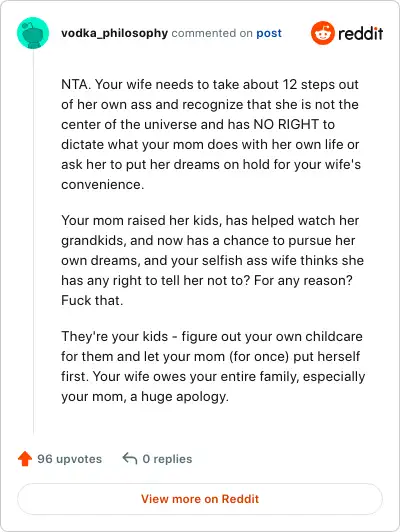
Task: Click the reddit wordmark text
Action: coord(361,33)
